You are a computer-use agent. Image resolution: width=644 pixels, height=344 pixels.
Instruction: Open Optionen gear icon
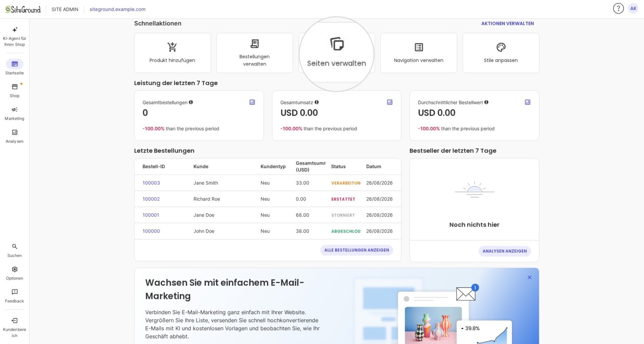[x=14, y=269]
